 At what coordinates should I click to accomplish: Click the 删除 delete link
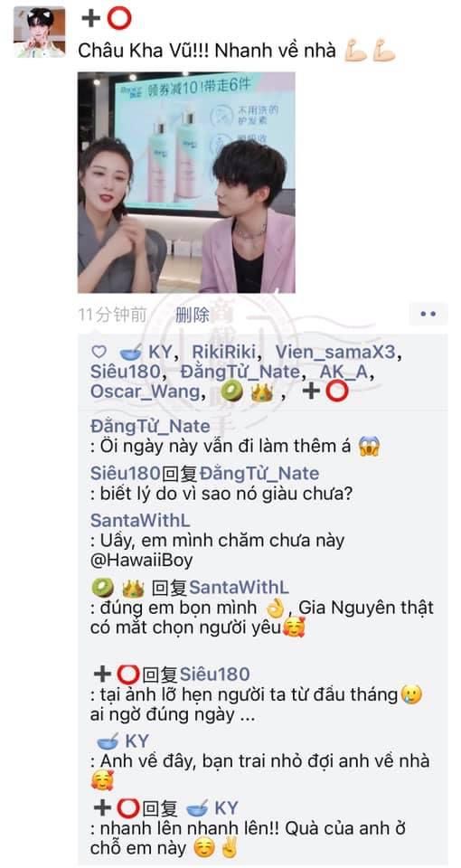192,315
